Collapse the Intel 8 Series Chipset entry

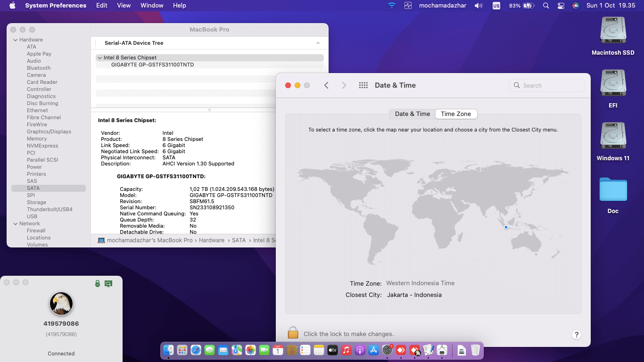pos(99,57)
